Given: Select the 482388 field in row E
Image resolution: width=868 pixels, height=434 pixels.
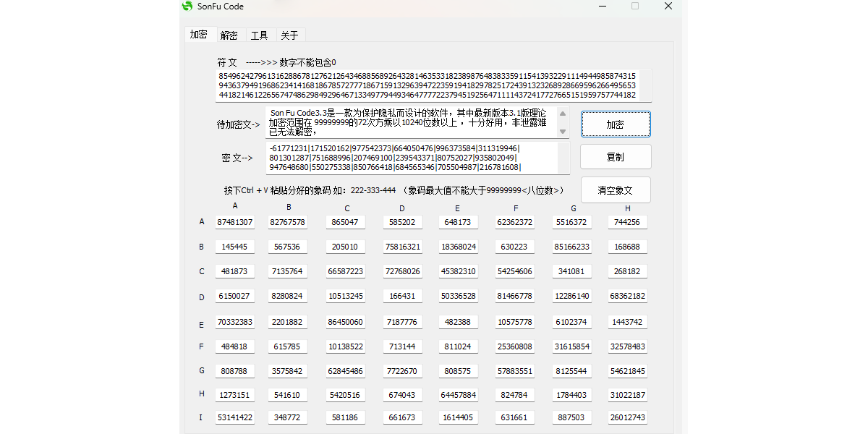Looking at the screenshot, I should click(458, 321).
